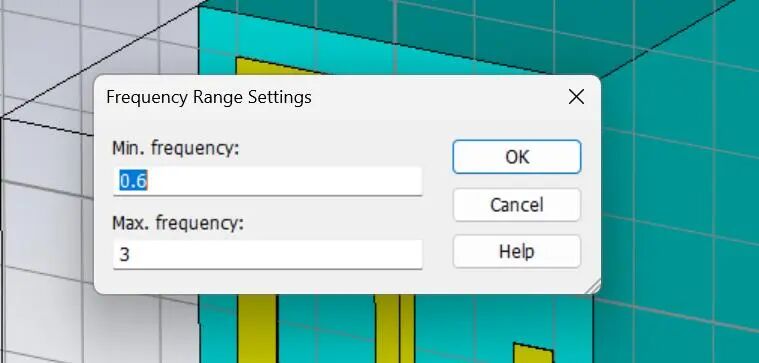The width and height of the screenshot is (759, 363).
Task: Click the Cancel button
Action: pos(516,205)
